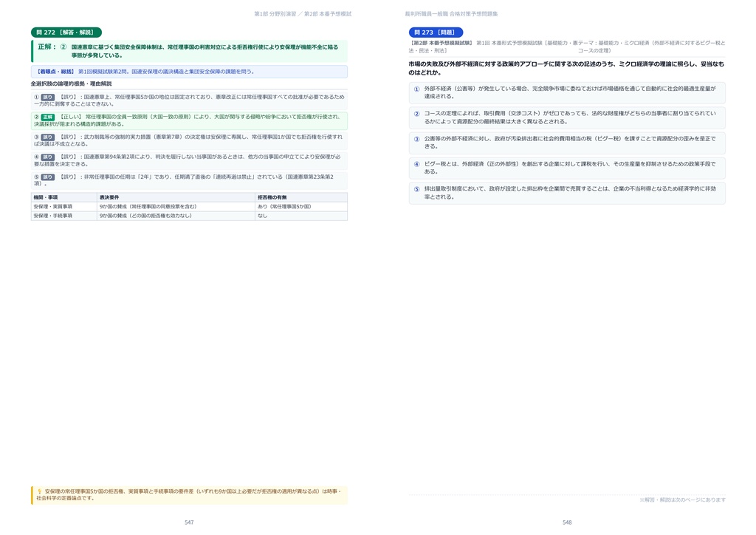Choose option ② about コースの定理
756x535 pixels.
(567, 117)
